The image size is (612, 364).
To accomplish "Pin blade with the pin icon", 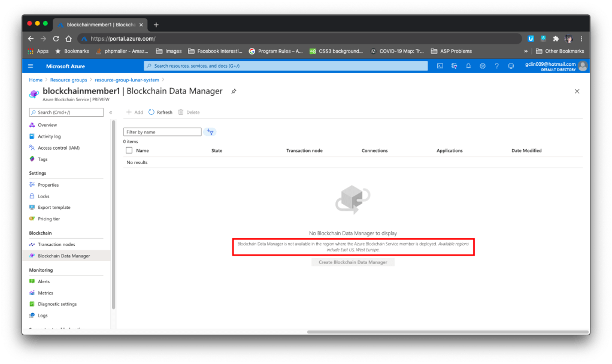I will tap(234, 92).
